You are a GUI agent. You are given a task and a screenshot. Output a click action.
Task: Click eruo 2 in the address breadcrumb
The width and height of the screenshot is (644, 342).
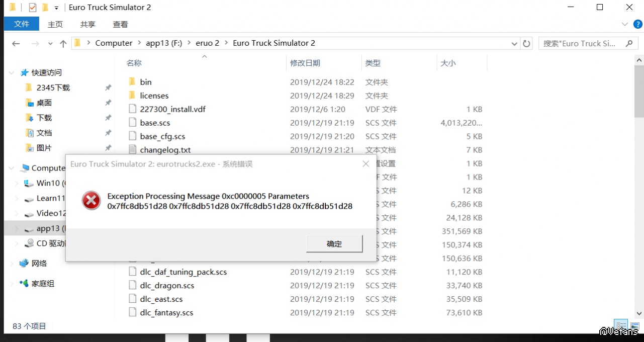point(207,43)
